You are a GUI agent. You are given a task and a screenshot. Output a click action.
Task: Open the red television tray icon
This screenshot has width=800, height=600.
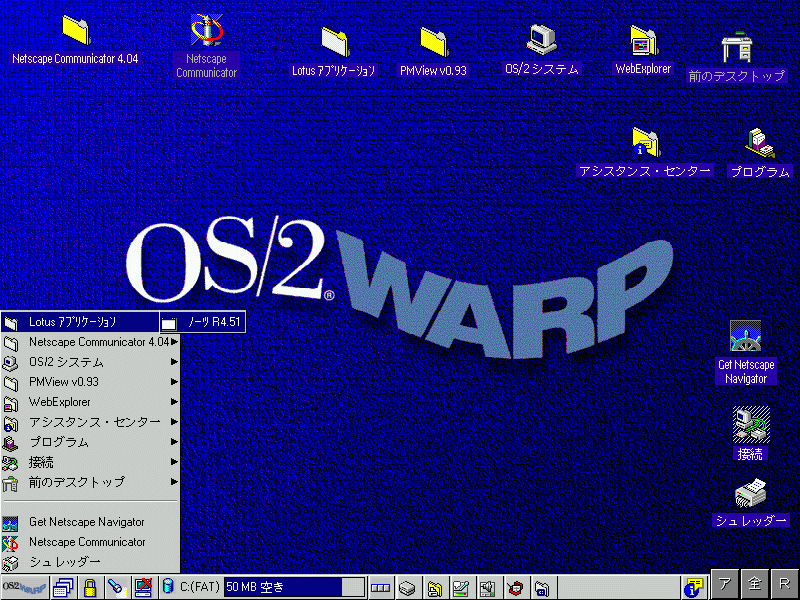[x=515, y=588]
